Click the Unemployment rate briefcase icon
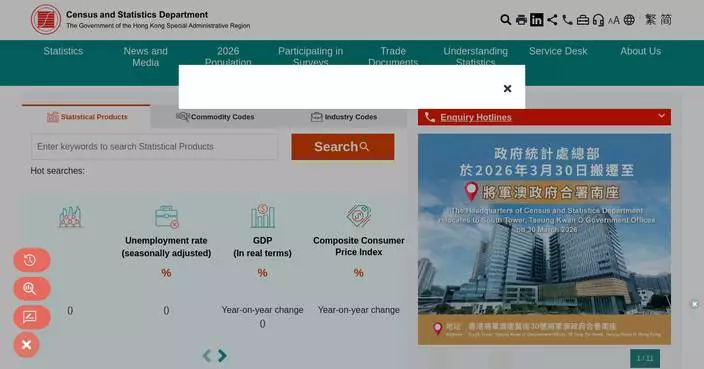 166,217
